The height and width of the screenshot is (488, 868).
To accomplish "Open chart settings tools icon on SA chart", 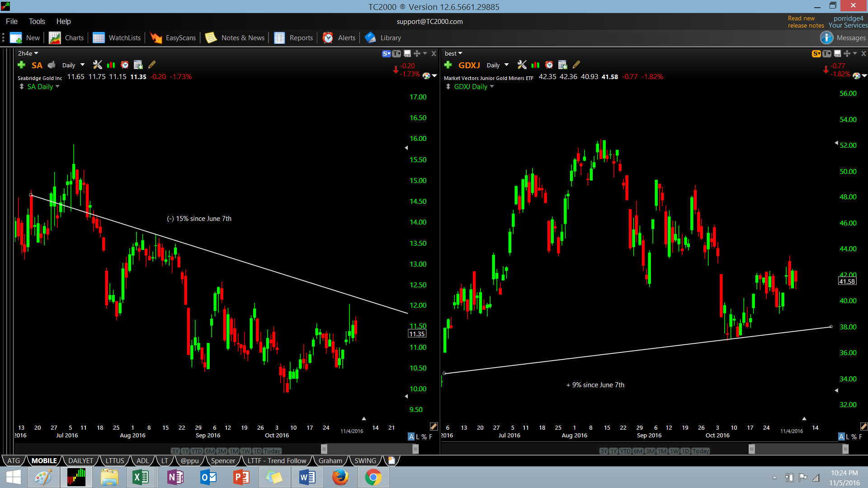I will (97, 65).
